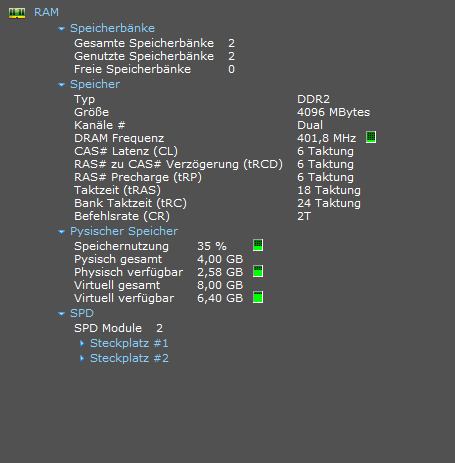The image size is (455, 463).
Task: Expand Steckplatz #2 details
Action: (82, 359)
